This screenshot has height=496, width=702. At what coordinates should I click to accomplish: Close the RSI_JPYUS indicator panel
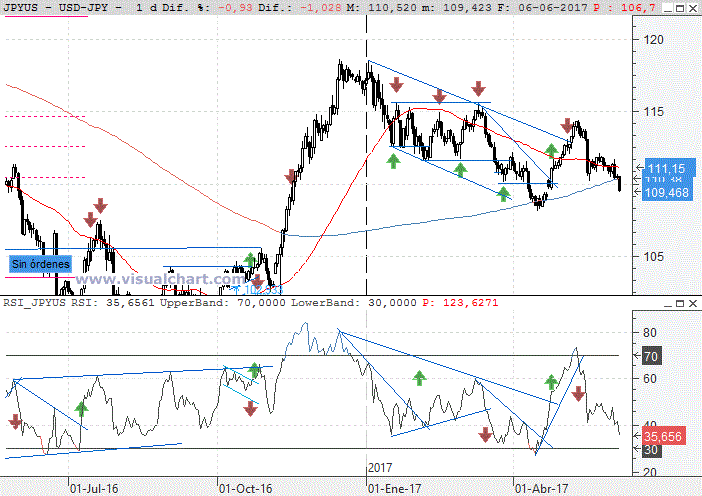click(x=692, y=304)
